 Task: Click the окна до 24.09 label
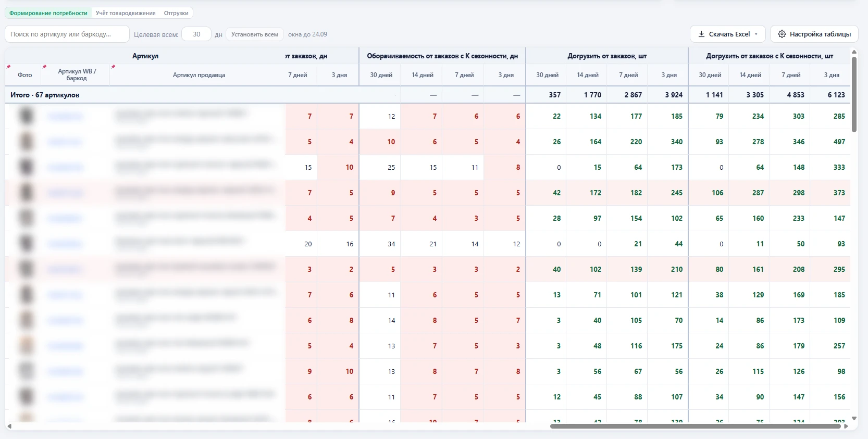pyautogui.click(x=307, y=34)
